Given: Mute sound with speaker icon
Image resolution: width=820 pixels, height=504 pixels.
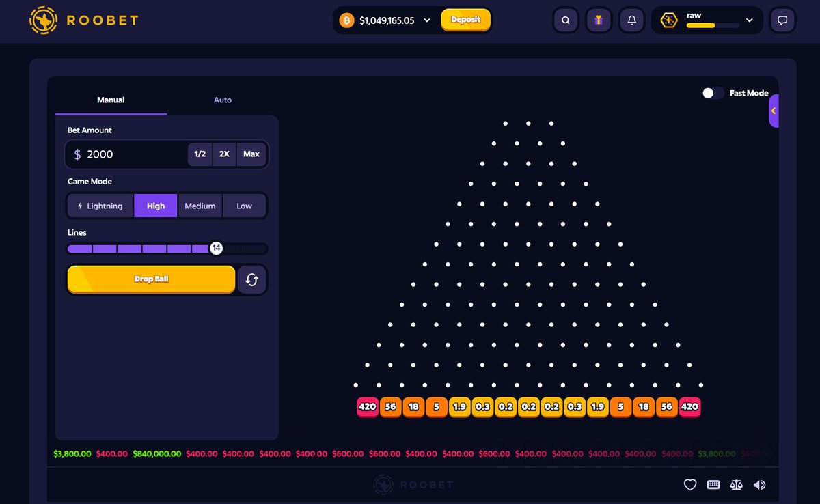Looking at the screenshot, I should pos(759,485).
